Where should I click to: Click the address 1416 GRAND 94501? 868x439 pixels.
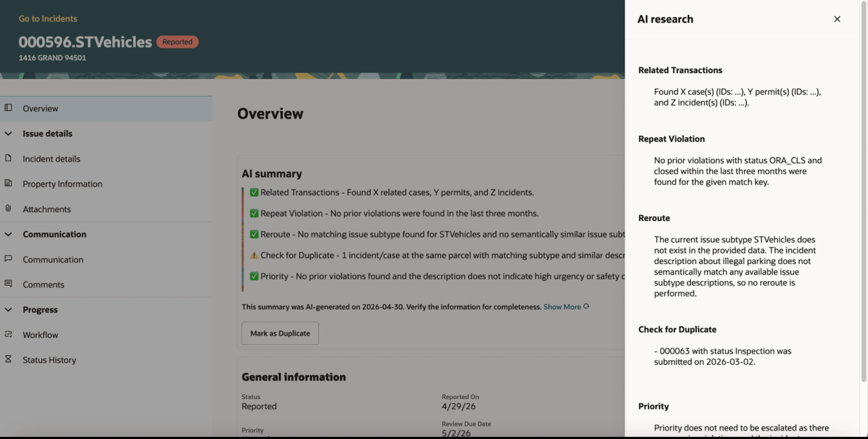52,58
